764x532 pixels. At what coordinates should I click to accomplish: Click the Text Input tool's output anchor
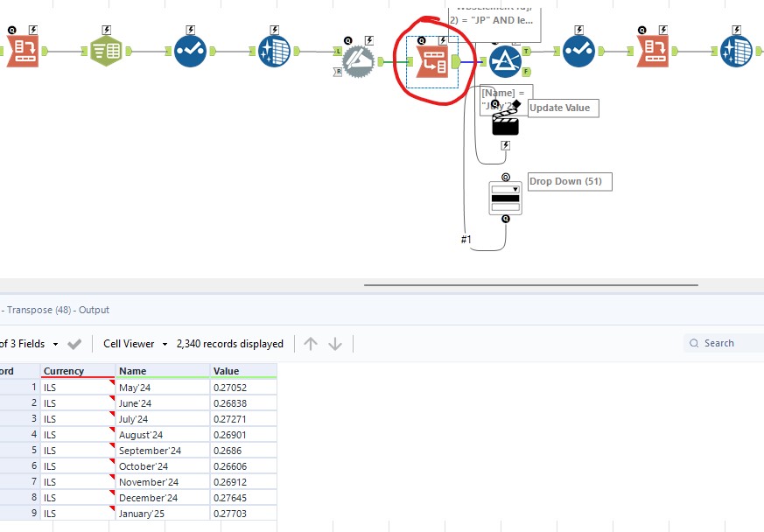point(129,51)
